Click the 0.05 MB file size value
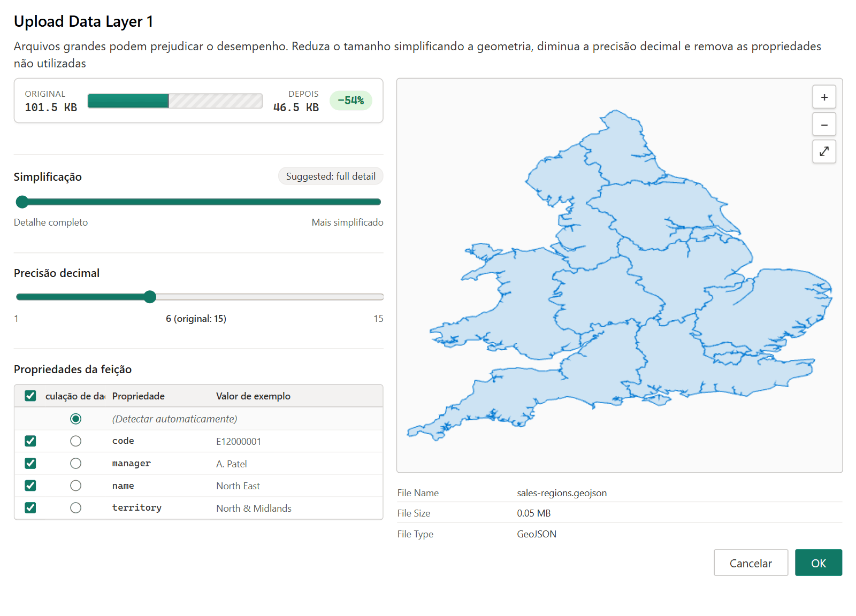 point(533,513)
